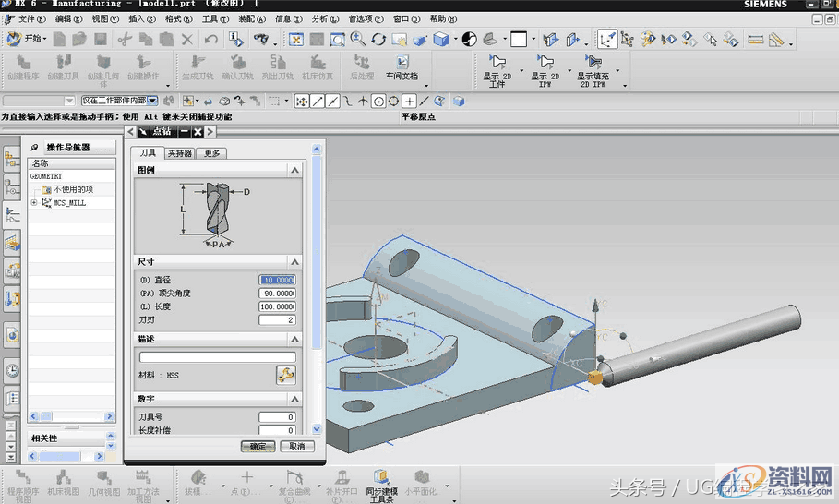Collapse the 尺寸 dimensions section
The height and width of the screenshot is (504, 839).
point(294,262)
